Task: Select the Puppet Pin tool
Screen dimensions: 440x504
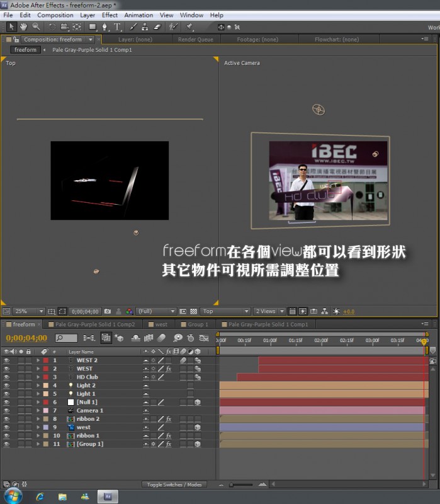Action: pos(189,27)
